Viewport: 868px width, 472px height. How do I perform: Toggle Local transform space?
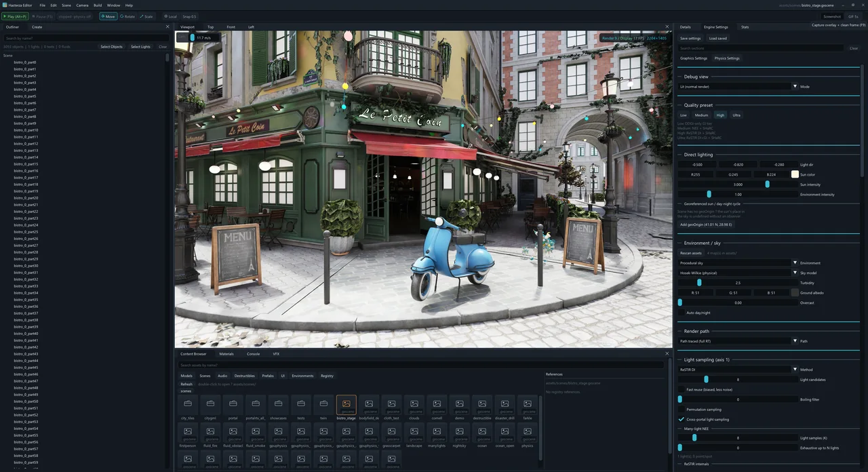point(170,16)
